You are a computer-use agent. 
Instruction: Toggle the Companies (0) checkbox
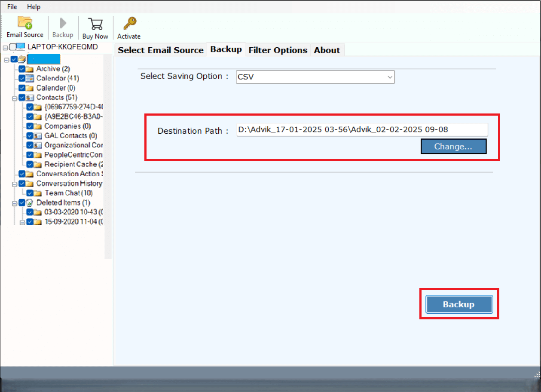tap(30, 126)
